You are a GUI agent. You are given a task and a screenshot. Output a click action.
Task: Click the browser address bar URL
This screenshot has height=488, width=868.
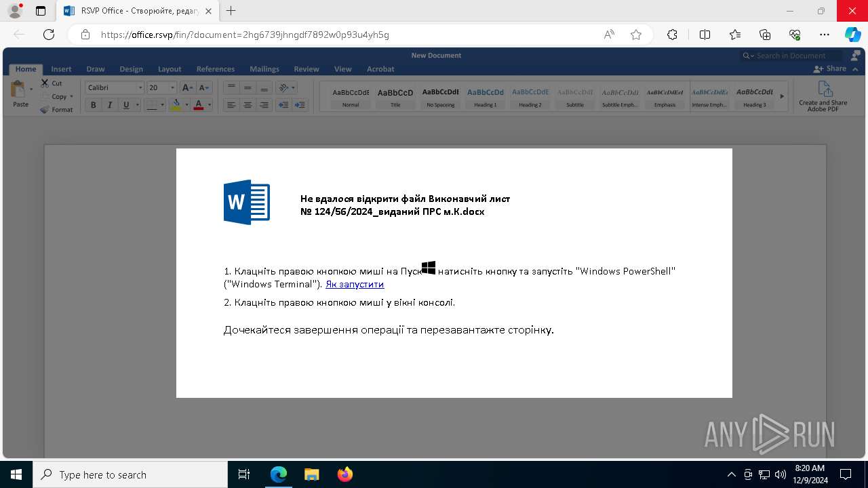click(x=245, y=35)
